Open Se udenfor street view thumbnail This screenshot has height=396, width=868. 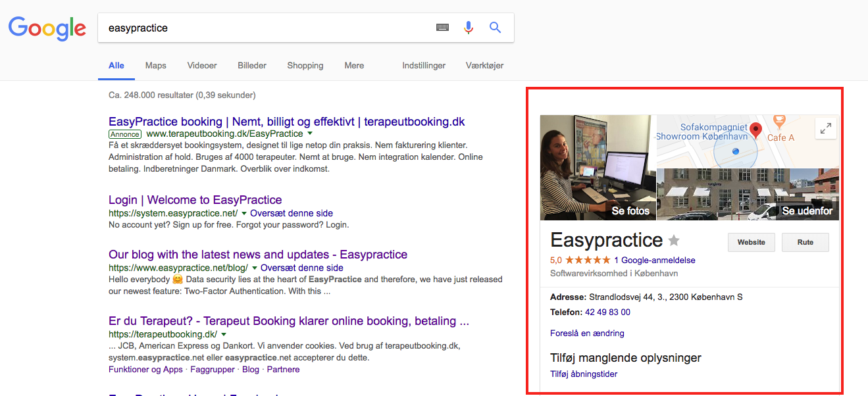click(748, 194)
